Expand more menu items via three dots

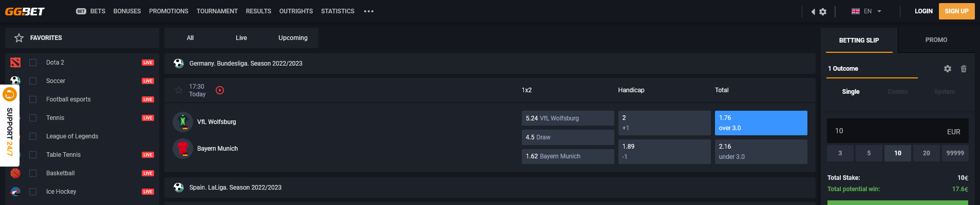[369, 11]
